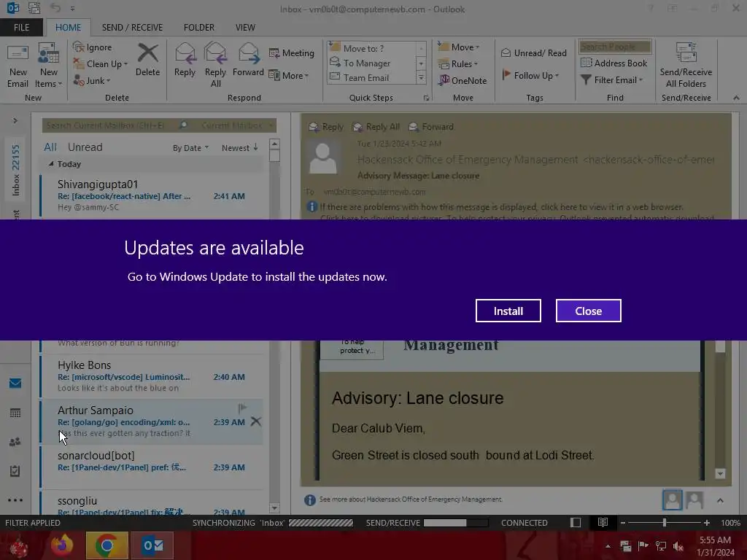747x560 pixels.
Task: Open the Rules dropdown
Action: pyautogui.click(x=458, y=64)
